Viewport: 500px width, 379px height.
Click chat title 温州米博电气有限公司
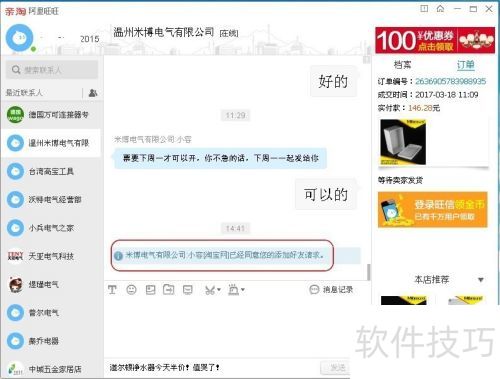(163, 32)
